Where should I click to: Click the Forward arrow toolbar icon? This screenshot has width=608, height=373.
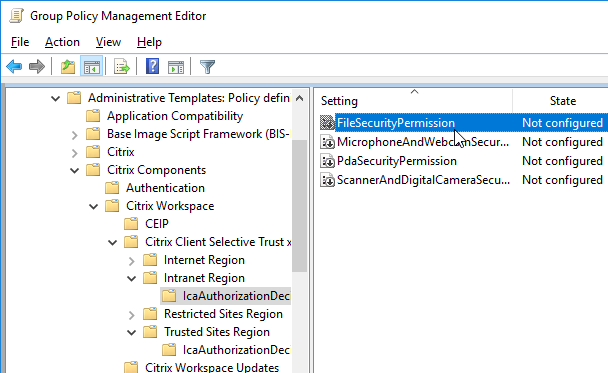[x=37, y=67]
